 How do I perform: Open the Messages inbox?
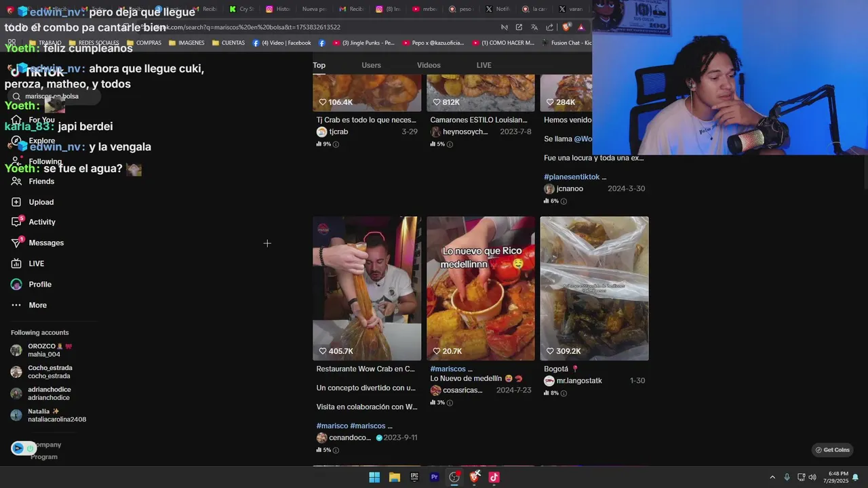click(x=37, y=243)
